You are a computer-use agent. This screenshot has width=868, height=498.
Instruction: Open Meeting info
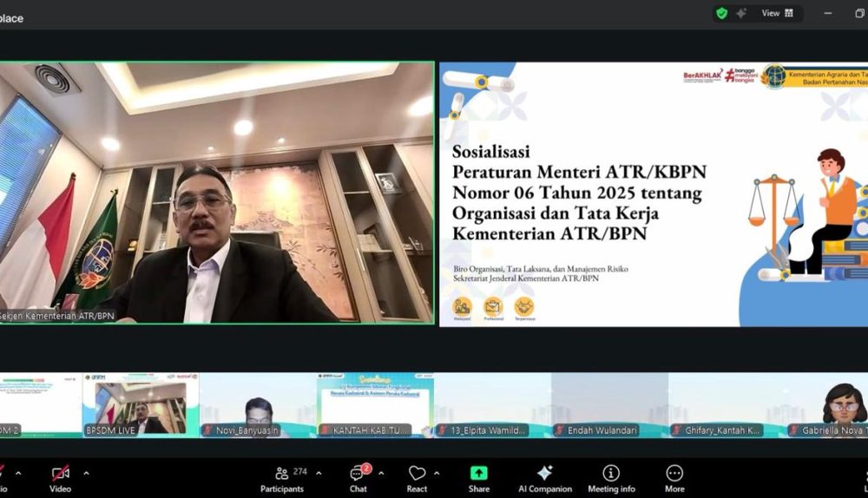611,478
